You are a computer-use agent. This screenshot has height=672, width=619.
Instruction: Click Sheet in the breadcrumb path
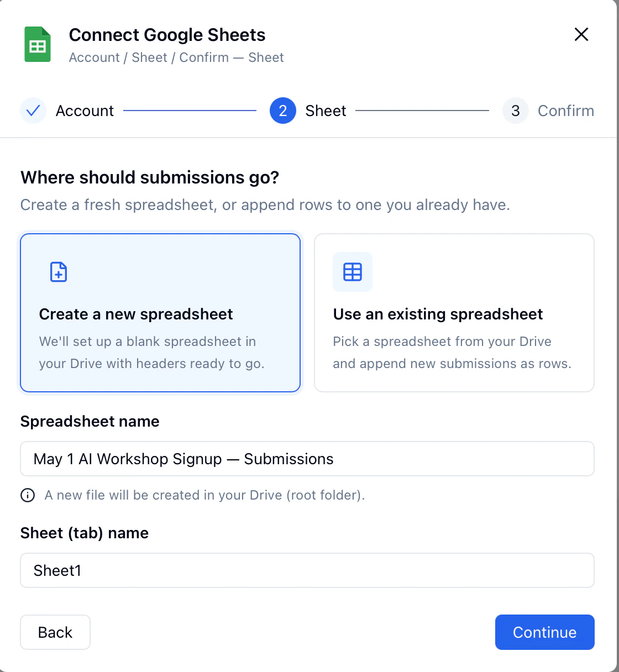tap(149, 57)
